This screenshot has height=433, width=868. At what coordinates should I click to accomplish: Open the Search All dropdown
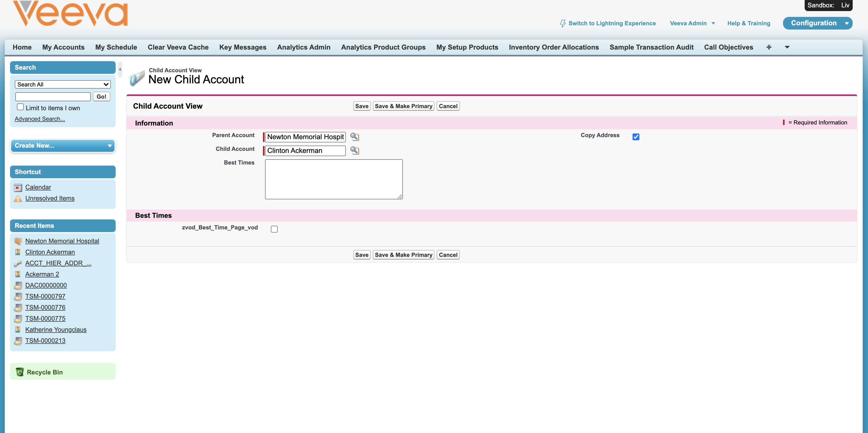pyautogui.click(x=63, y=84)
